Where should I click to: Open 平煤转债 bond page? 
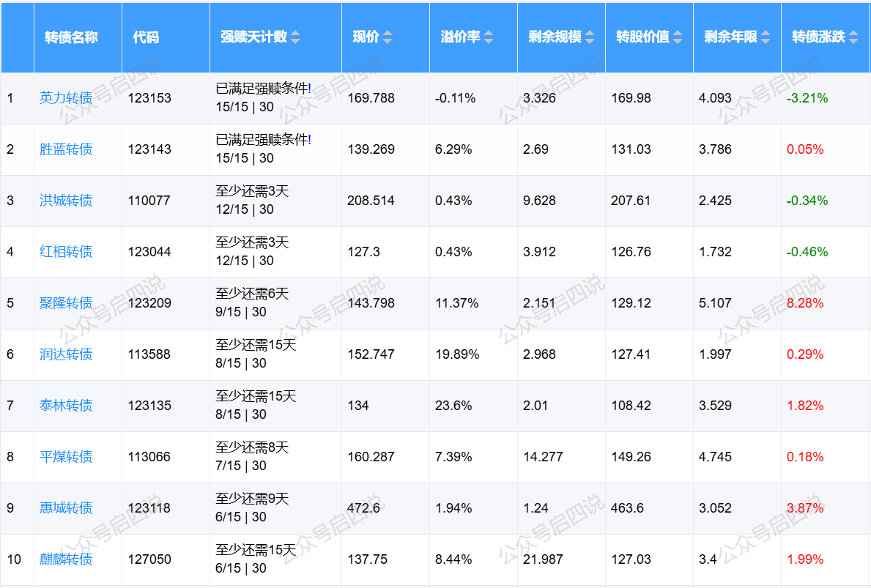[x=66, y=457]
